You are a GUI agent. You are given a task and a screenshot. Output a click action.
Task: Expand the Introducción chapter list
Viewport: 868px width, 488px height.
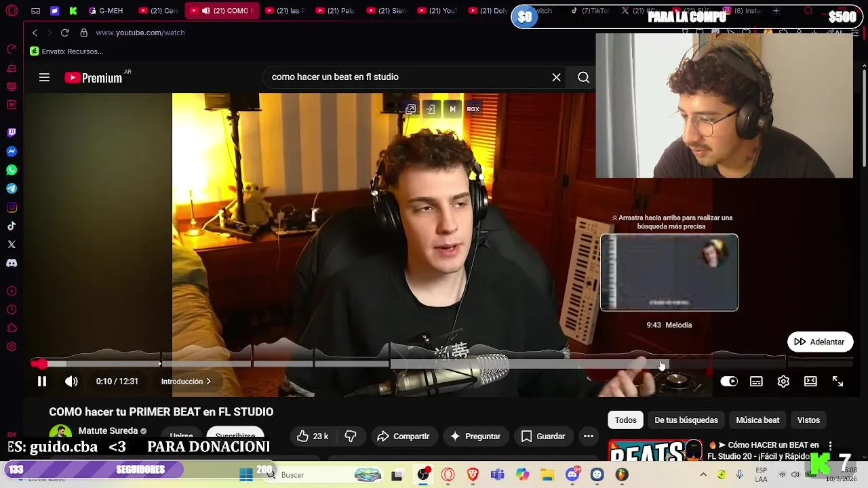[186, 382]
